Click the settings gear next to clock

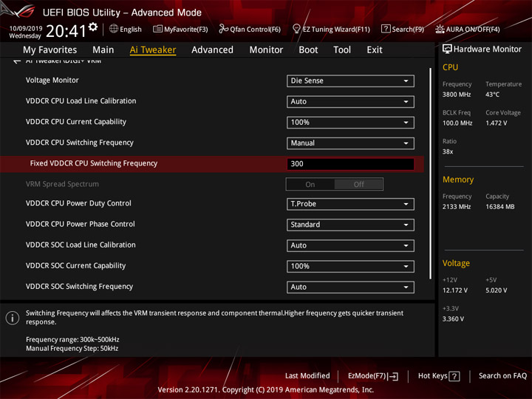tap(93, 27)
